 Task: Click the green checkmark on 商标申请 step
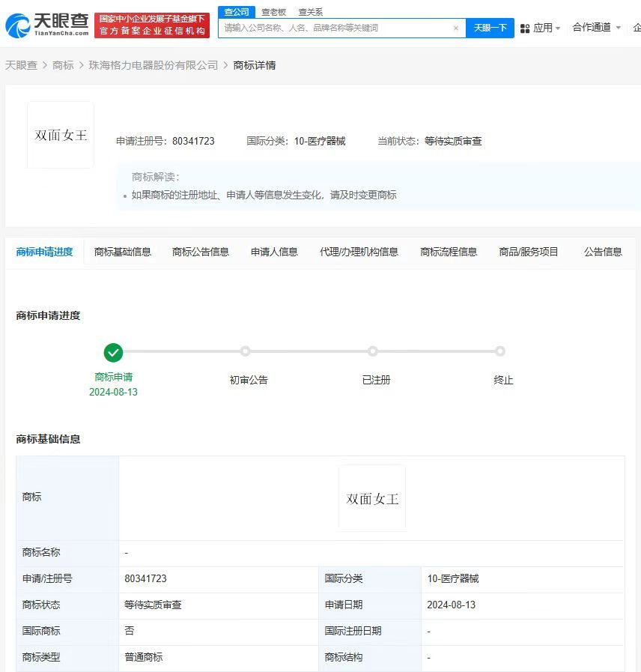point(113,352)
